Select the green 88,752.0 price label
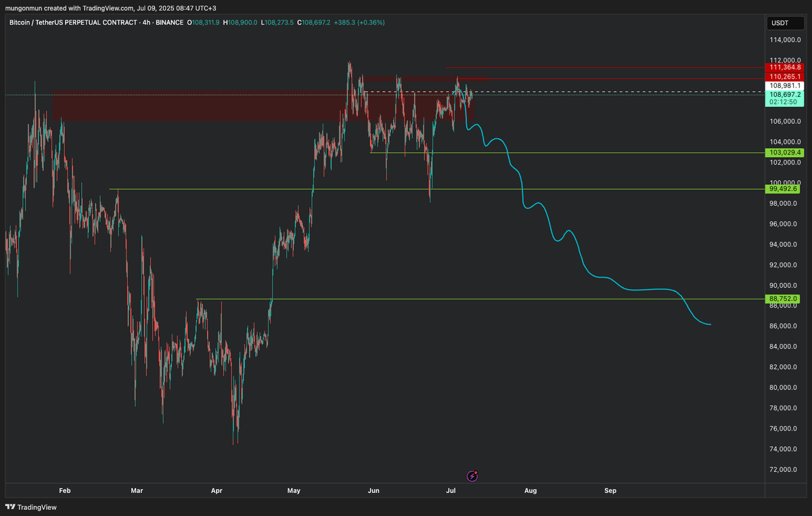 [x=784, y=299]
